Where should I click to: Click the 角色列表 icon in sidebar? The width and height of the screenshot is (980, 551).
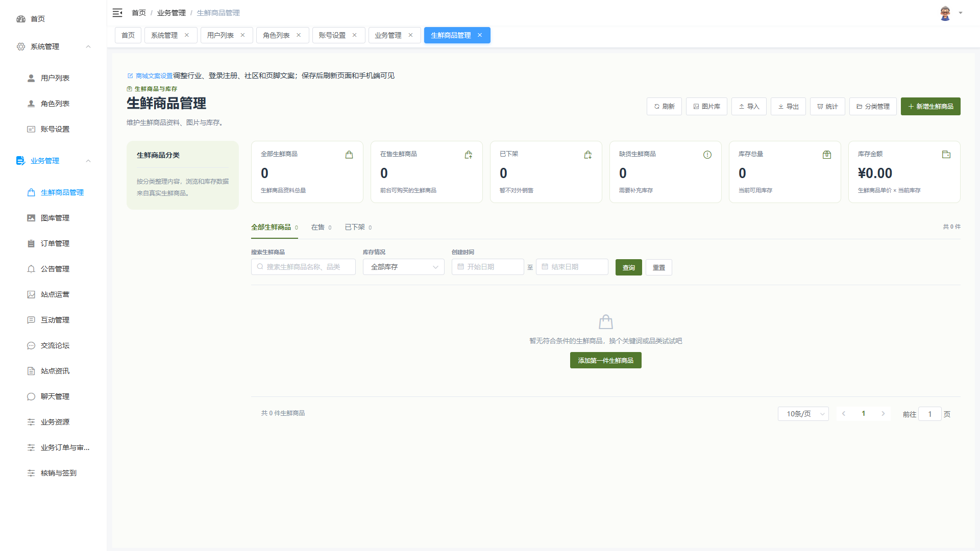point(31,104)
